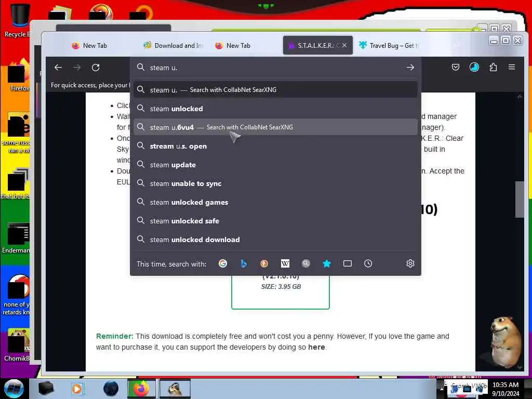Click the round blue toolbar icon
Screen dimensions: 532x399
point(474,67)
